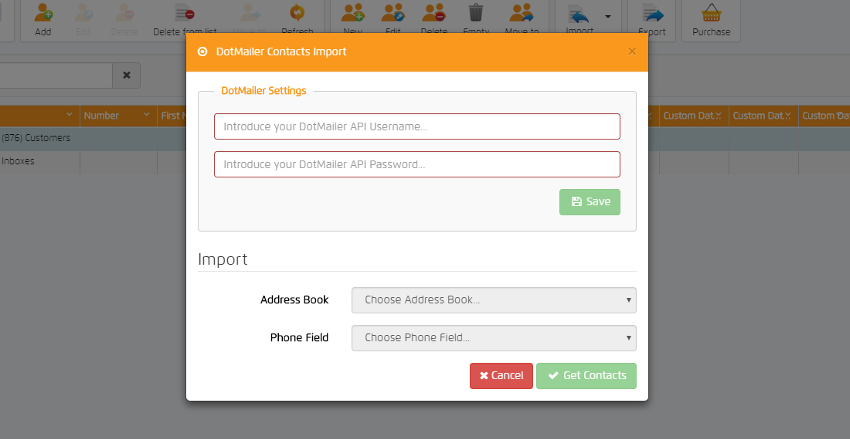Click the Add contact toolbar icon
The image size is (850, 439).
[x=43, y=12]
